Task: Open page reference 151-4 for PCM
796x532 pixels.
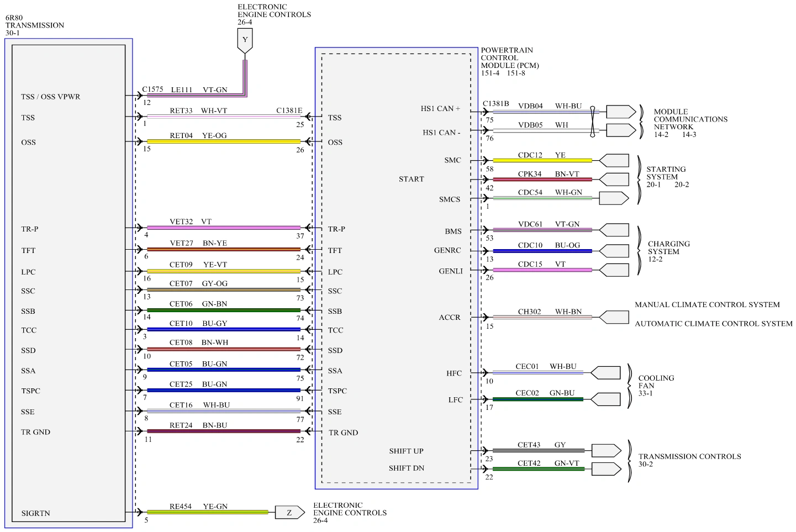Action: [490, 73]
